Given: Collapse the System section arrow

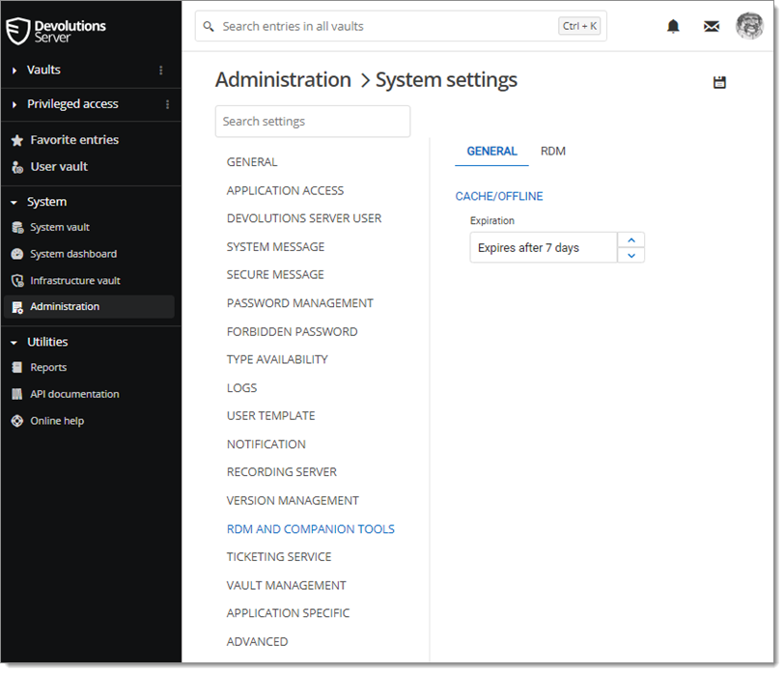Looking at the screenshot, I should tap(14, 203).
